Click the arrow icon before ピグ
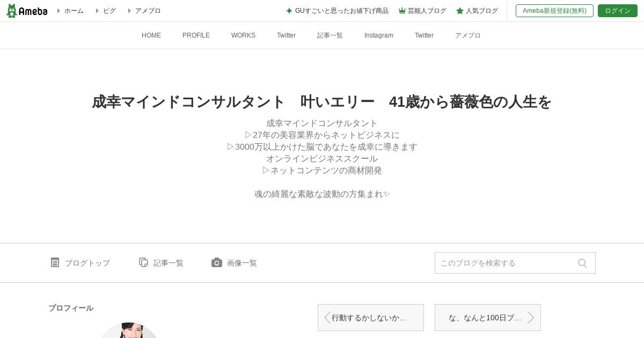The width and height of the screenshot is (644, 338). (97, 11)
